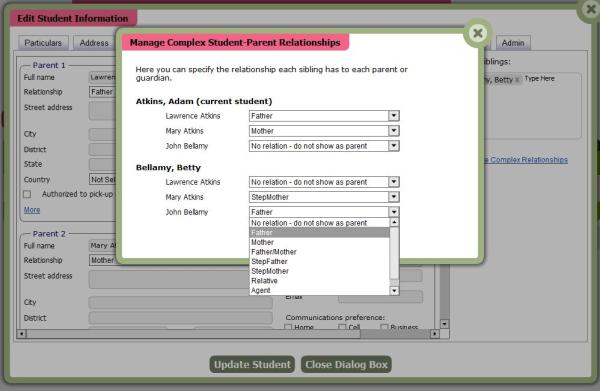Select Father in the open list

pos(319,233)
